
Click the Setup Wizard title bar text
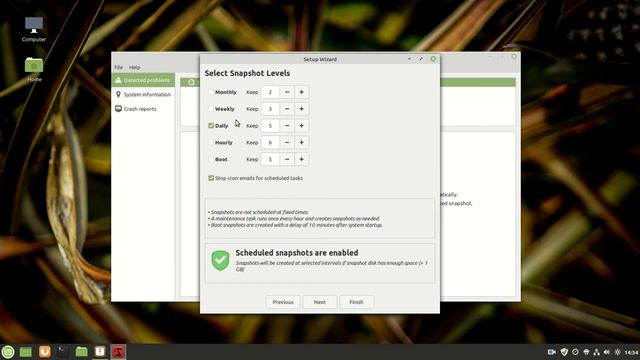click(x=320, y=59)
